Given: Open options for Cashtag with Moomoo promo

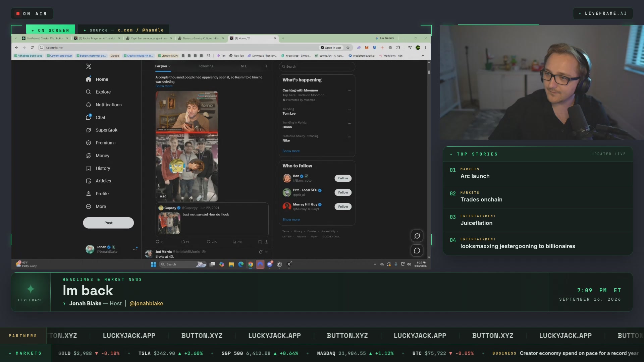Looking at the screenshot, I should tap(350, 90).
